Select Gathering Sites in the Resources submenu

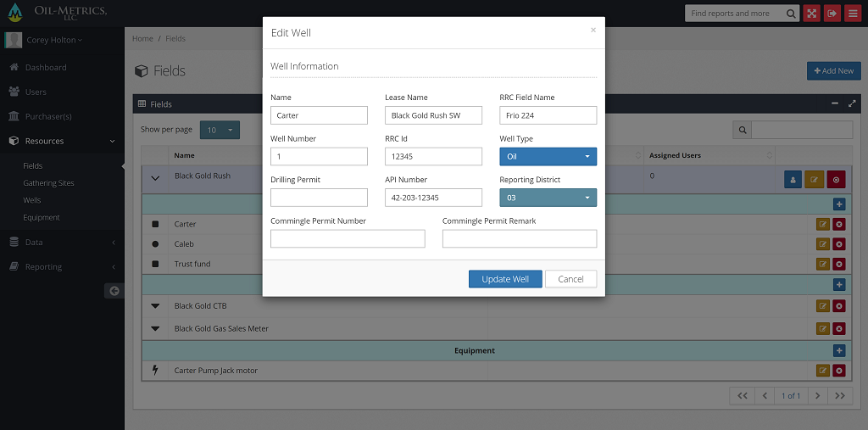tap(48, 183)
